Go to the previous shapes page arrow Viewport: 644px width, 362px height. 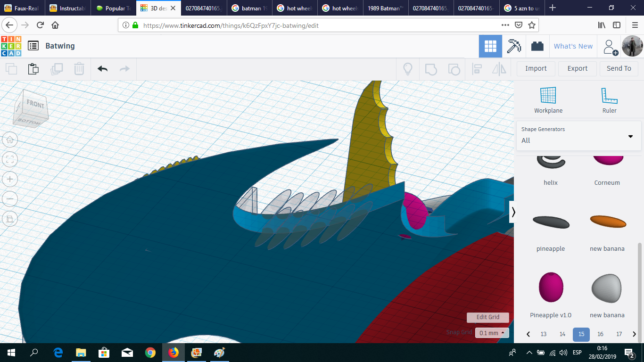pyautogui.click(x=528, y=334)
